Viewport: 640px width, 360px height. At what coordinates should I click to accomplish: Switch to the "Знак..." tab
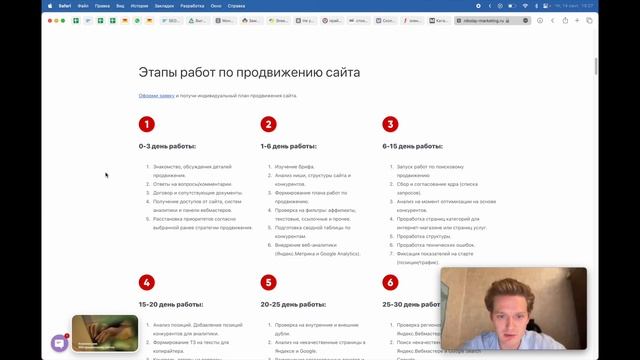(278, 20)
